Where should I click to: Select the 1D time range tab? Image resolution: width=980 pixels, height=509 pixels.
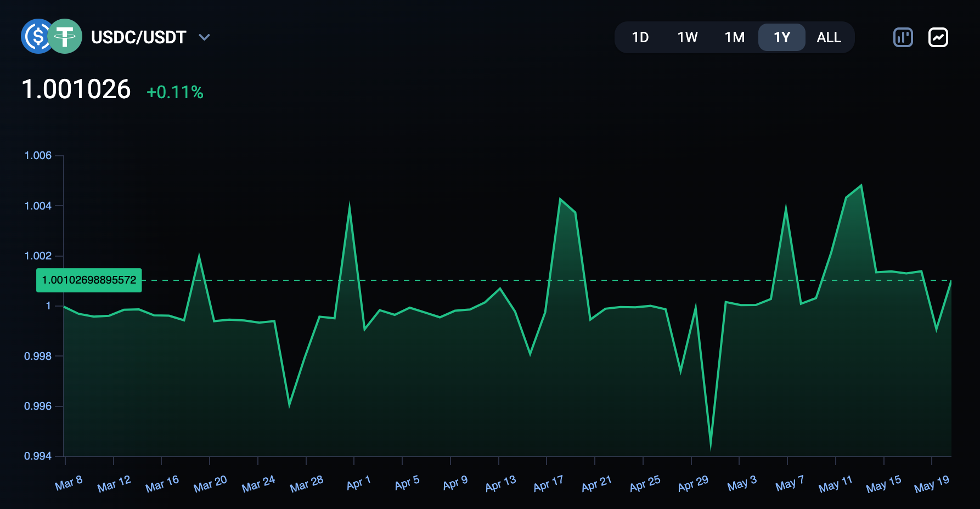(640, 37)
